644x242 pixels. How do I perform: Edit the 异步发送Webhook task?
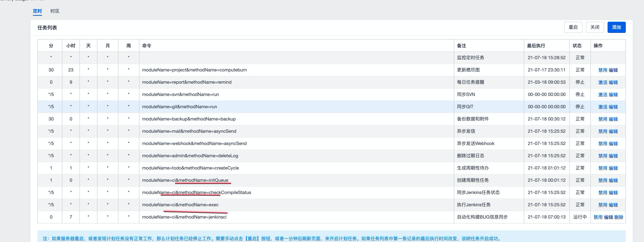(613, 144)
